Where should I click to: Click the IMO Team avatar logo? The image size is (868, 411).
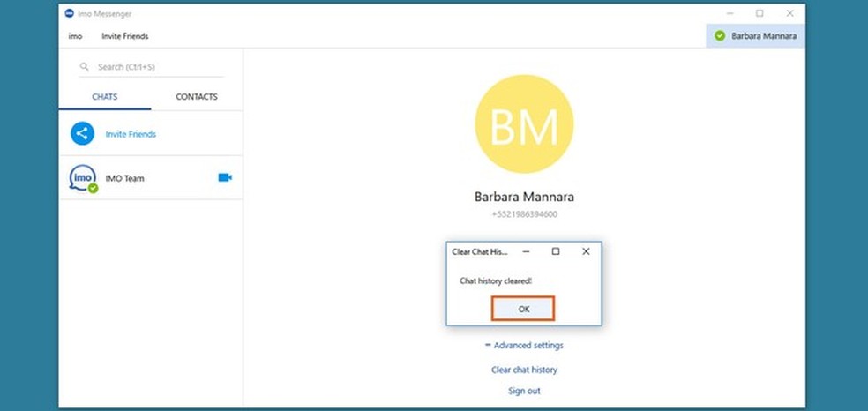(x=83, y=178)
